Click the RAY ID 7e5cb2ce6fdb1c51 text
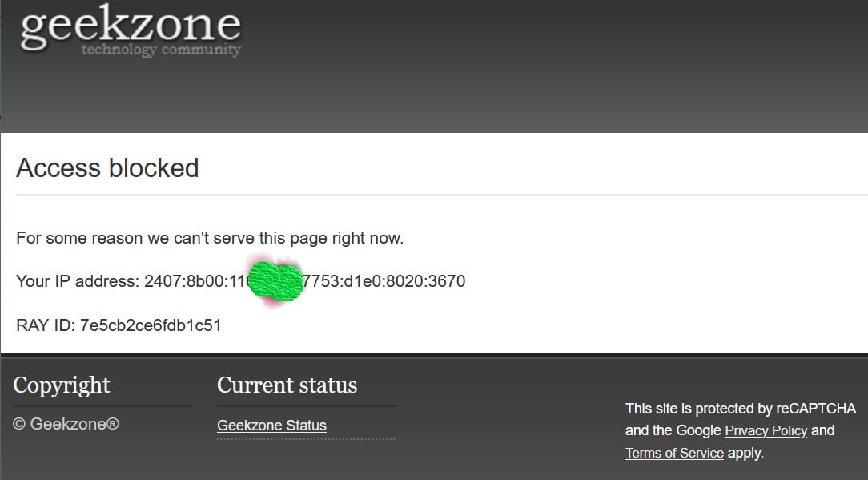 coord(119,325)
